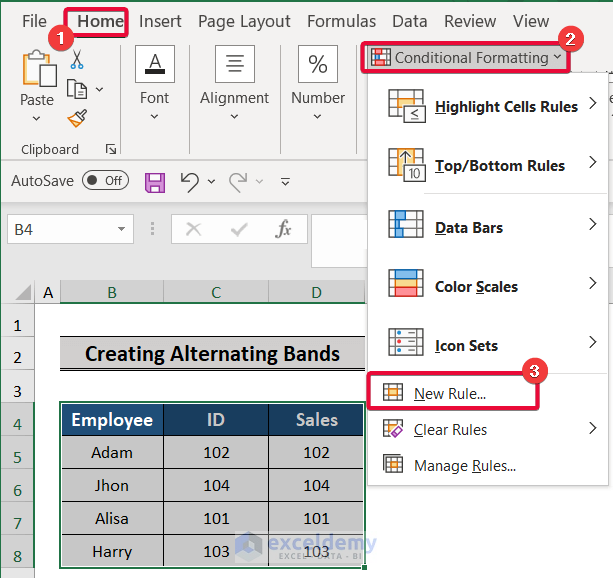Click the Number percent icon
Image resolution: width=613 pixels, height=578 pixels.
pyautogui.click(x=318, y=64)
